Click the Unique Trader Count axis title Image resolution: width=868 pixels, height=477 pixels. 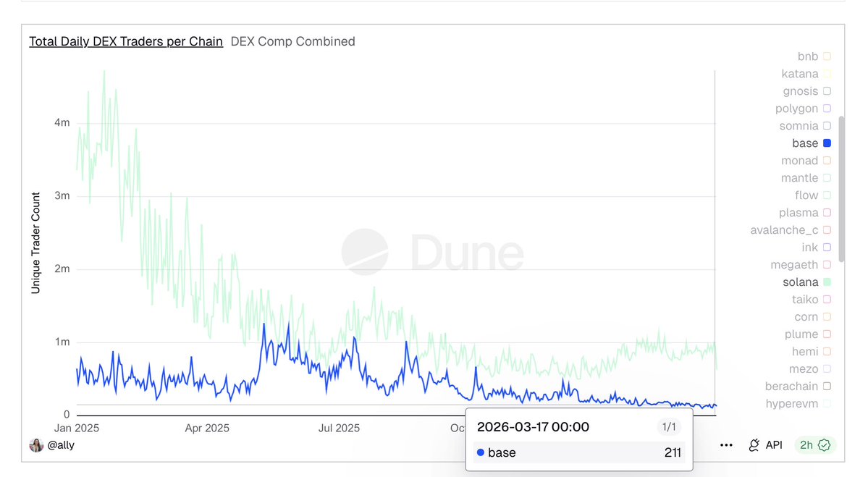click(x=36, y=243)
